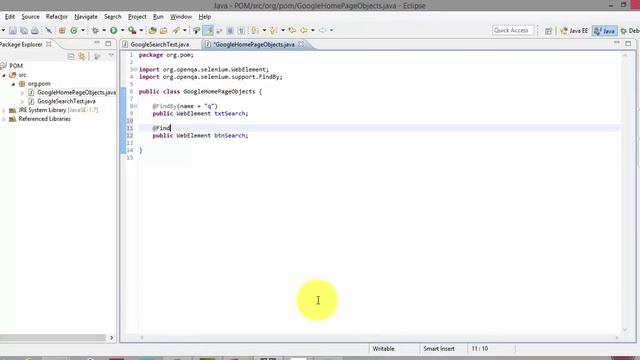The image size is (640, 360).
Task: Open Package Explorer View Menu triangle
Action: pyautogui.click(x=111, y=56)
